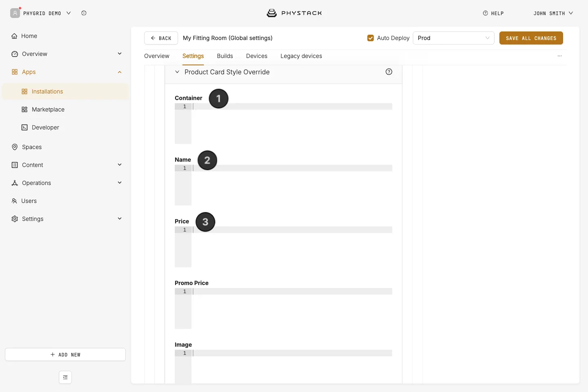Click the Settings gear icon in sidebar

click(15, 219)
